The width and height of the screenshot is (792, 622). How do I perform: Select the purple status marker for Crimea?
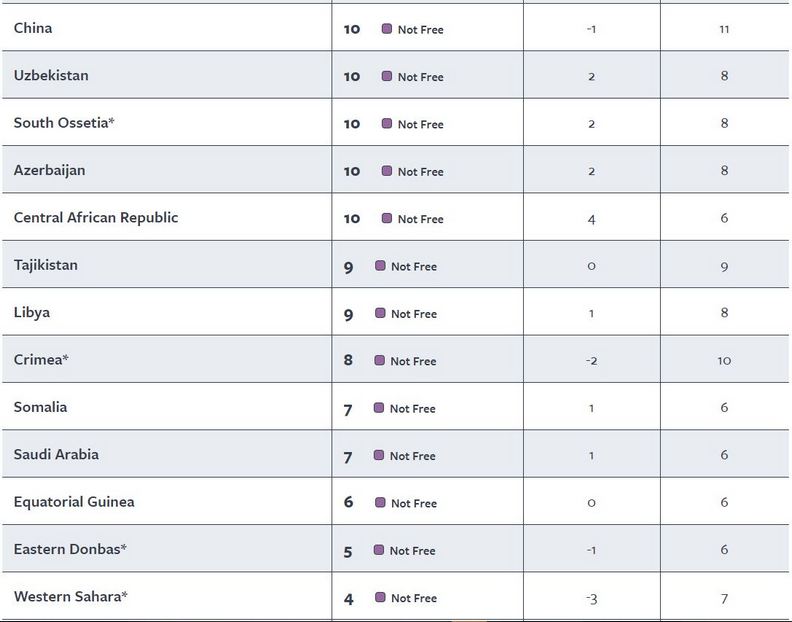coord(379,360)
